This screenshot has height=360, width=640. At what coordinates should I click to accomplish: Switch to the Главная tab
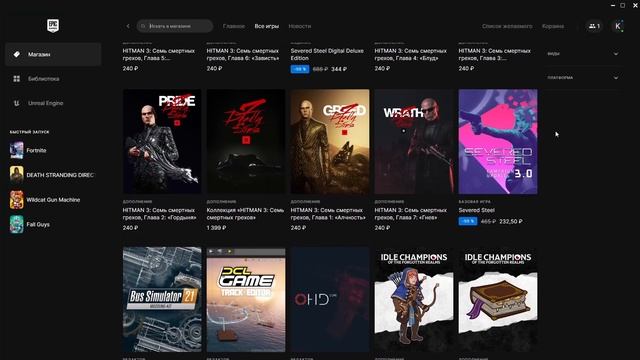click(x=234, y=26)
